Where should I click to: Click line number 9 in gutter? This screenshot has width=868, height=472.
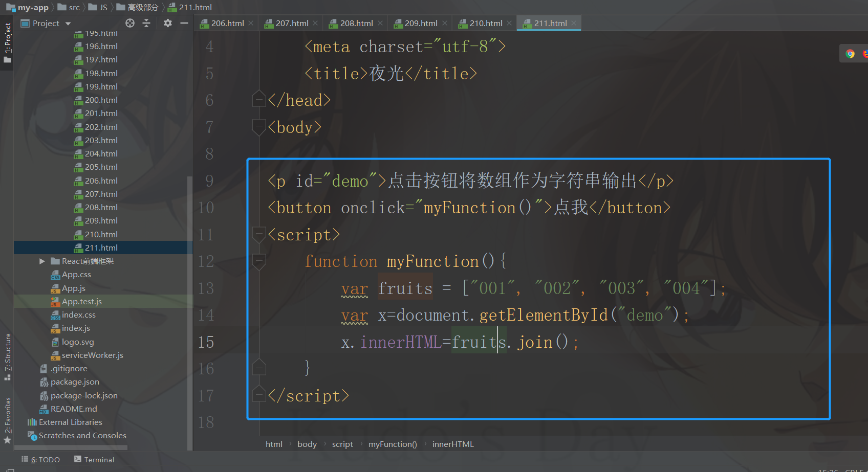tap(209, 181)
